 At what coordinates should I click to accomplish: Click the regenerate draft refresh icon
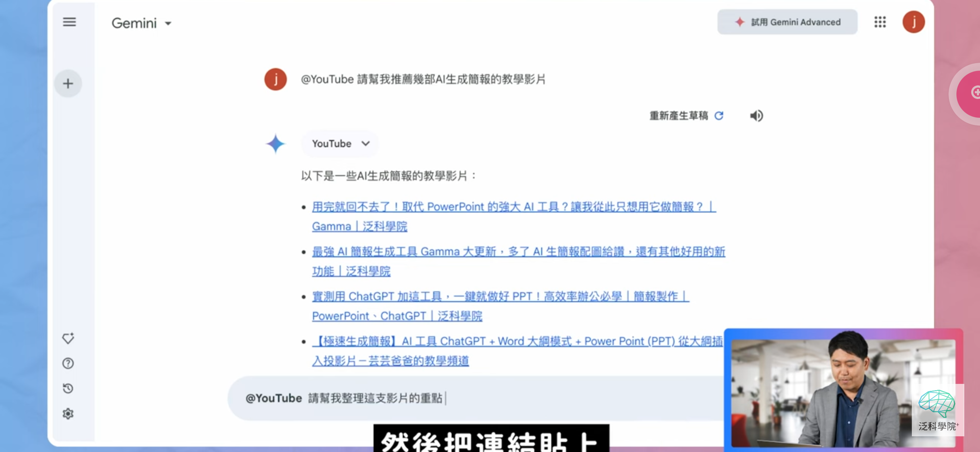point(719,116)
